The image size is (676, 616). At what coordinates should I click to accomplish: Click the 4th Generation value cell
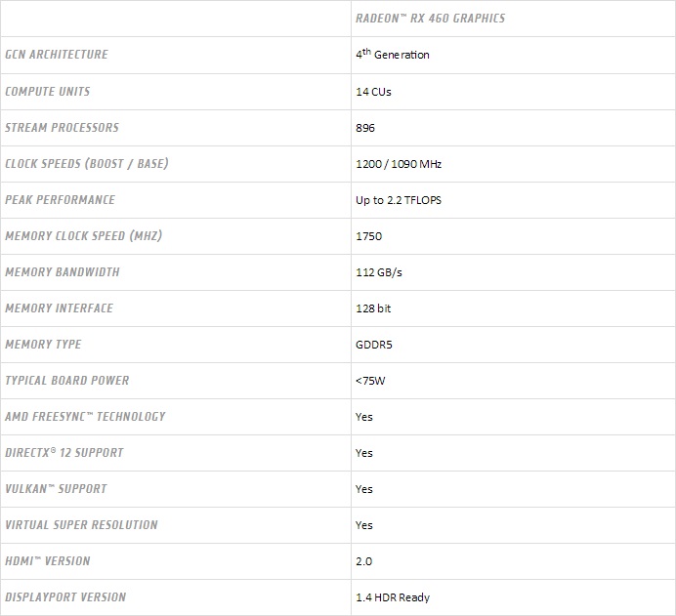pyautogui.click(x=393, y=55)
